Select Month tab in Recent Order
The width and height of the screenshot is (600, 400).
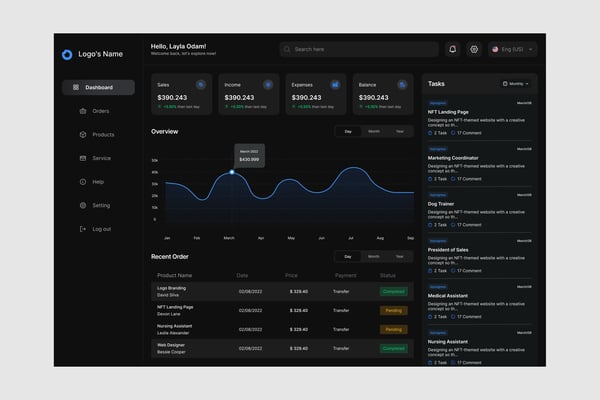click(x=374, y=256)
